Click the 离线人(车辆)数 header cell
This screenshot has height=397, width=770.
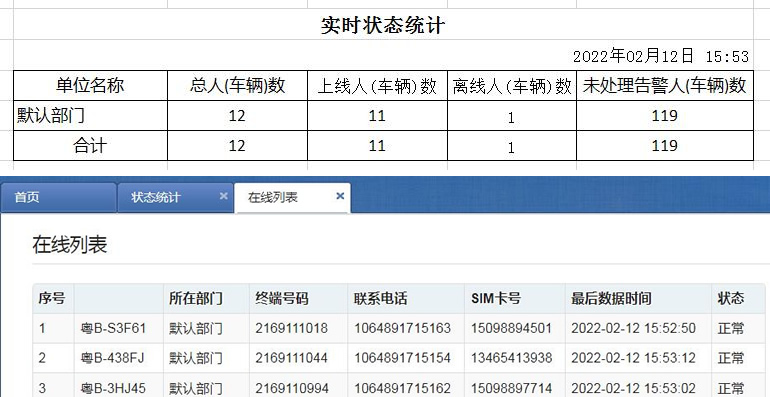pyautogui.click(x=512, y=85)
